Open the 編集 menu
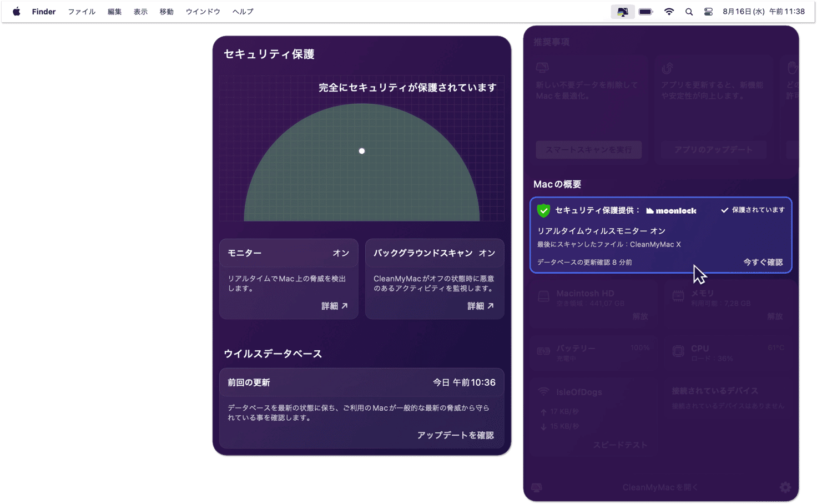Image resolution: width=817 pixels, height=504 pixels. [114, 12]
